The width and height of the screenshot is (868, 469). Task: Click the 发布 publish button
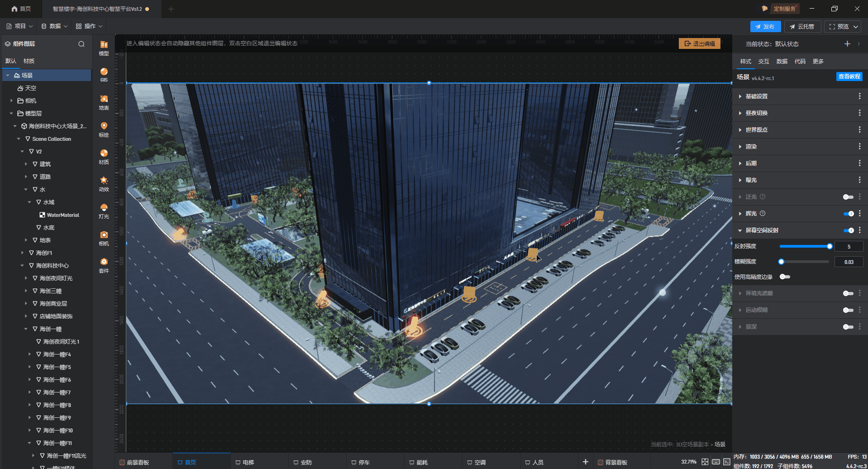pos(765,27)
